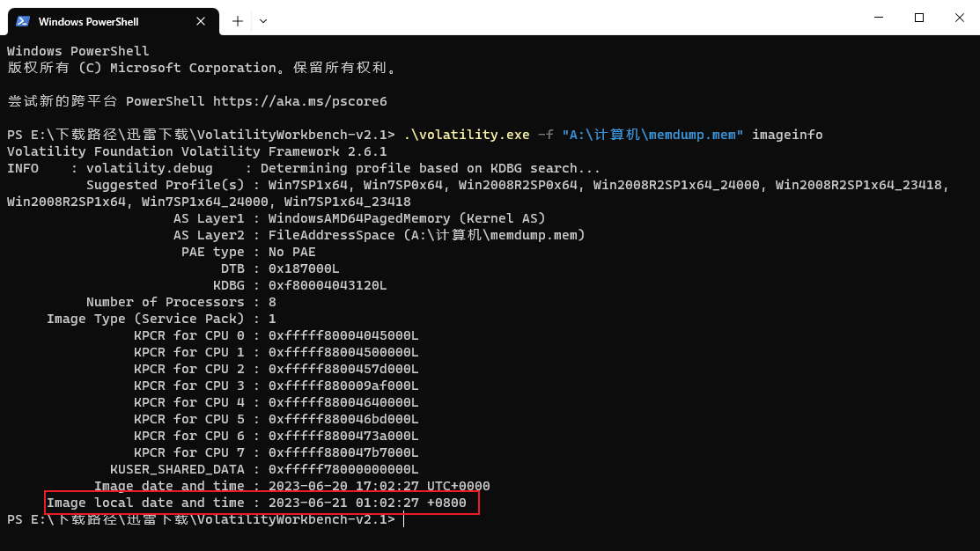This screenshot has height=551, width=980.
Task: Click the .\volatility.exe command text
Action: (466, 135)
